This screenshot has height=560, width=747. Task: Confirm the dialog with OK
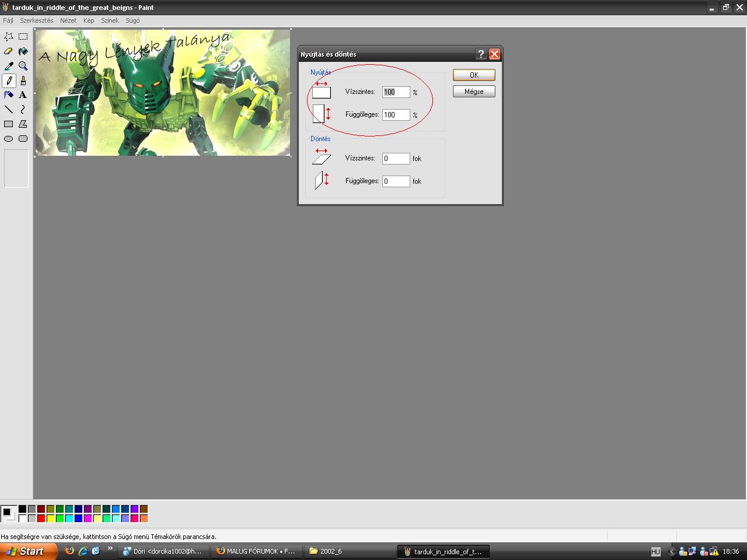pos(474,75)
